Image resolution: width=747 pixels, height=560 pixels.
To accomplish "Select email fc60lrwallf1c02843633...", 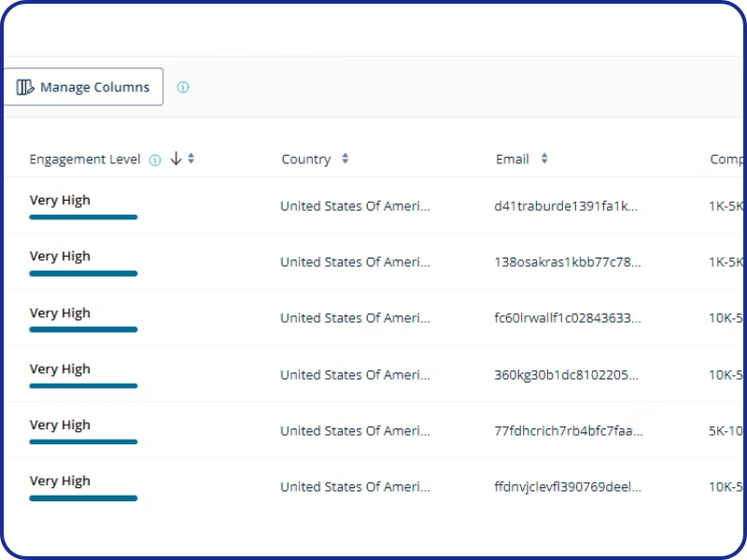I will coord(568,317).
